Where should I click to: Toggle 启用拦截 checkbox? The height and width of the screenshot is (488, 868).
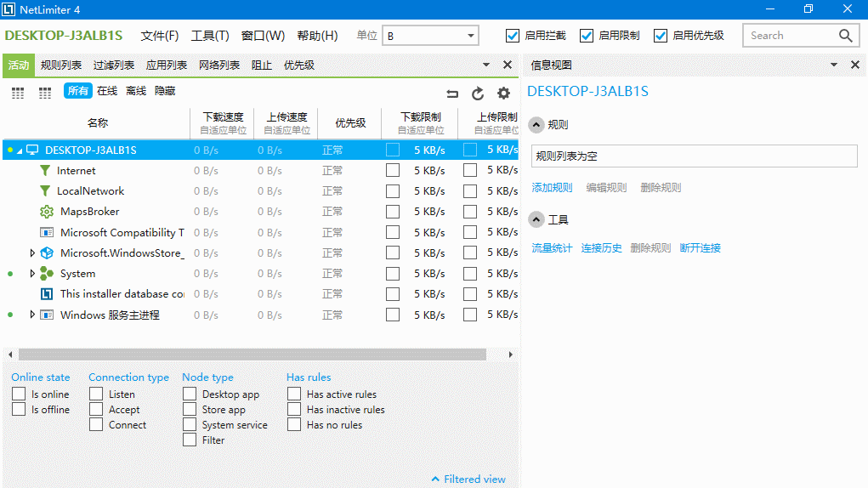(x=513, y=36)
